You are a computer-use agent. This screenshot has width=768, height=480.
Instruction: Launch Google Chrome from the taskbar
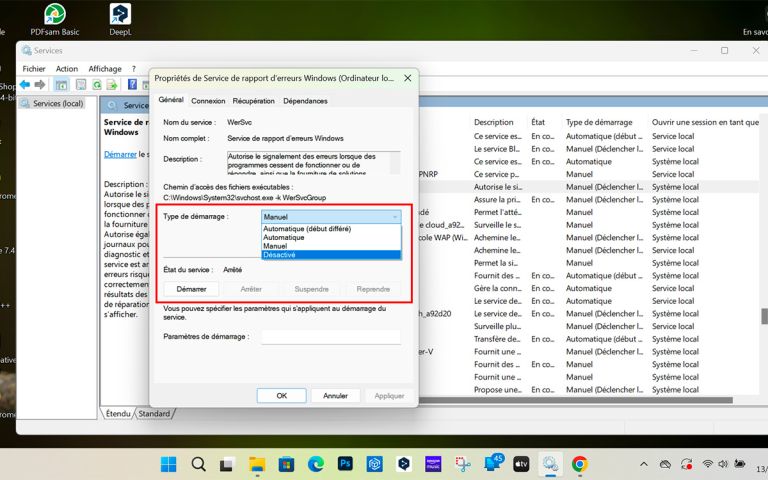coord(579,464)
